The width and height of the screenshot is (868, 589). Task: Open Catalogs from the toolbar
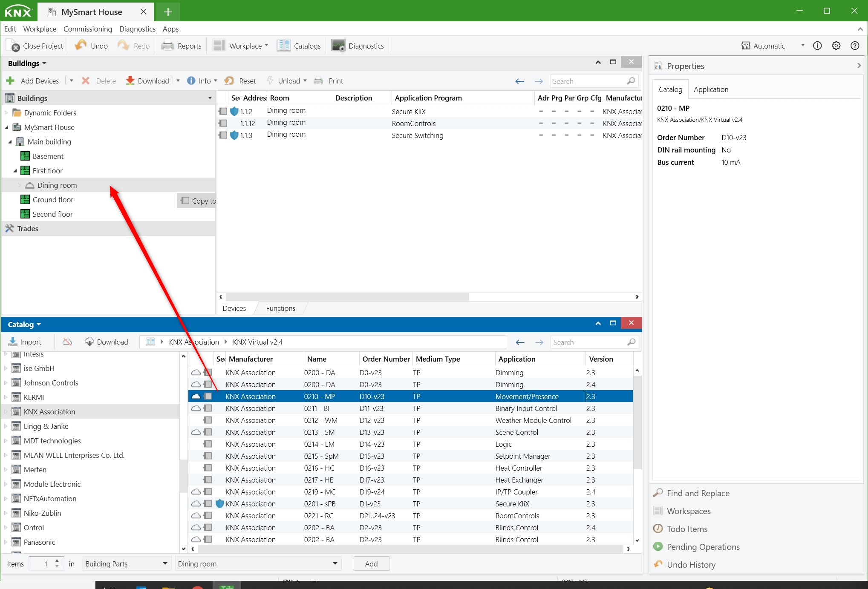tap(299, 46)
